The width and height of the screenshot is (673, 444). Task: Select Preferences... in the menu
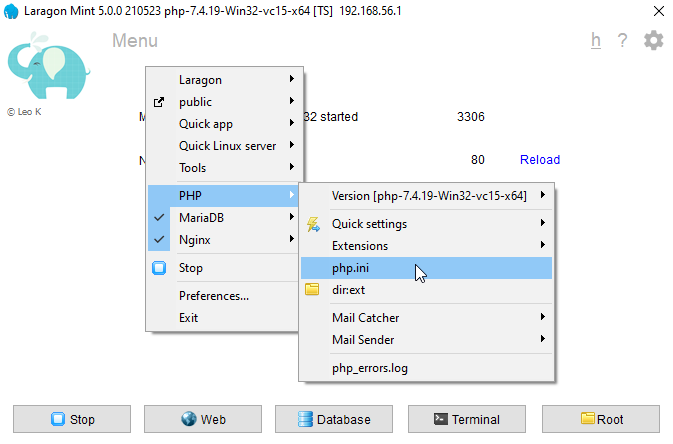click(x=213, y=296)
